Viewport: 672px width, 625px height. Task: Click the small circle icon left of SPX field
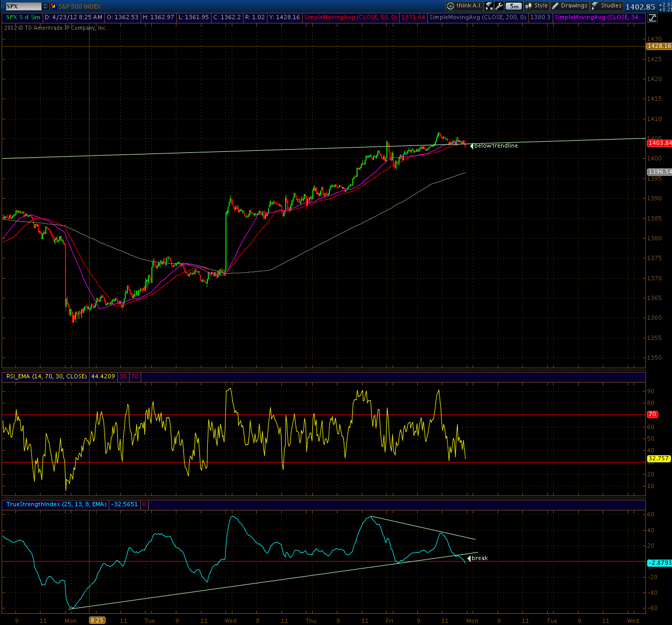tap(2, 6)
